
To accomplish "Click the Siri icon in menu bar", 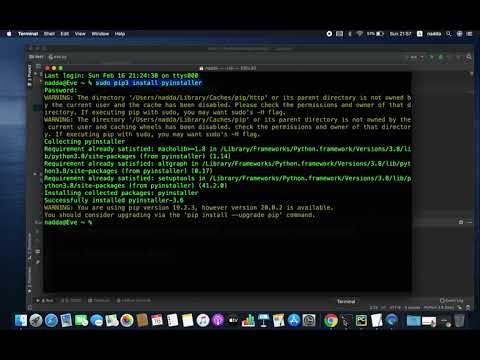I will (459, 34).
